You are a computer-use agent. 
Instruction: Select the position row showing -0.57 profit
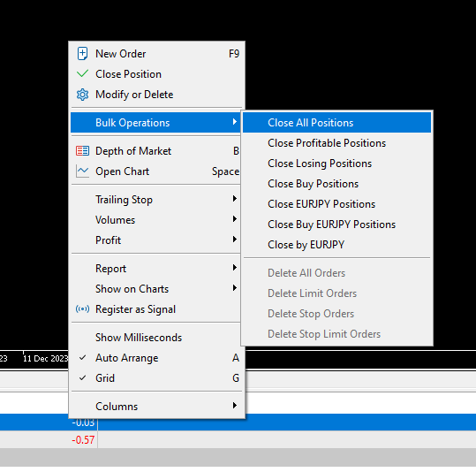[238, 439]
